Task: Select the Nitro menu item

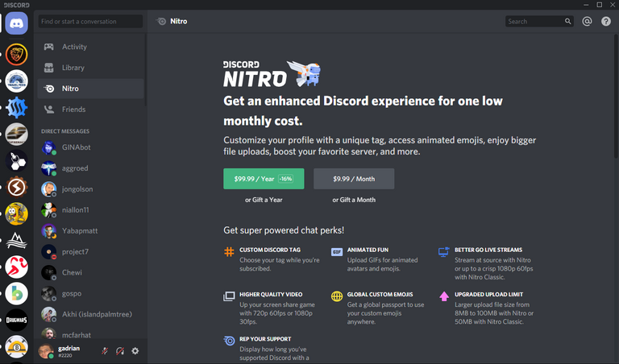Action: tap(90, 89)
